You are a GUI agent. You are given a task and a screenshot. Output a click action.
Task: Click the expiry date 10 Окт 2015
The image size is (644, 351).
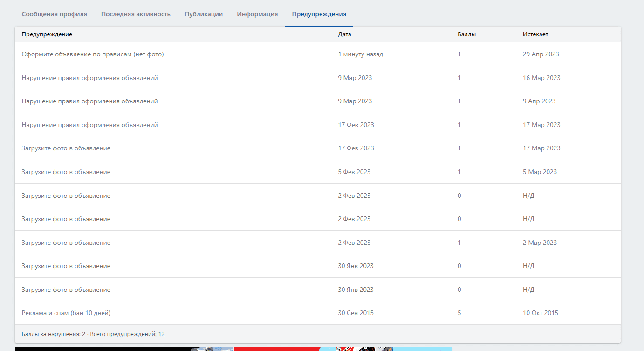pos(541,313)
